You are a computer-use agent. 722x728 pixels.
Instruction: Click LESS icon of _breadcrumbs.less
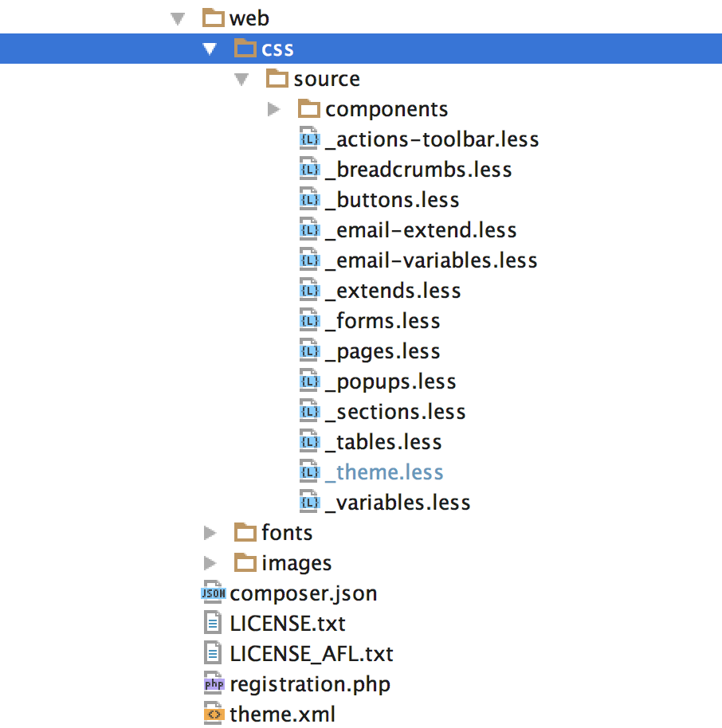309,169
